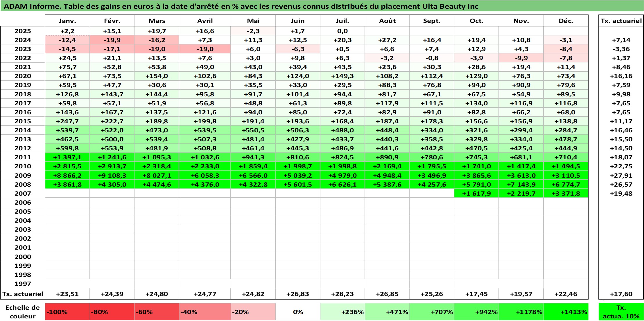The image size is (644, 321).
Task: Select the cell showing -2,3 in May 2025
Action: [253, 31]
